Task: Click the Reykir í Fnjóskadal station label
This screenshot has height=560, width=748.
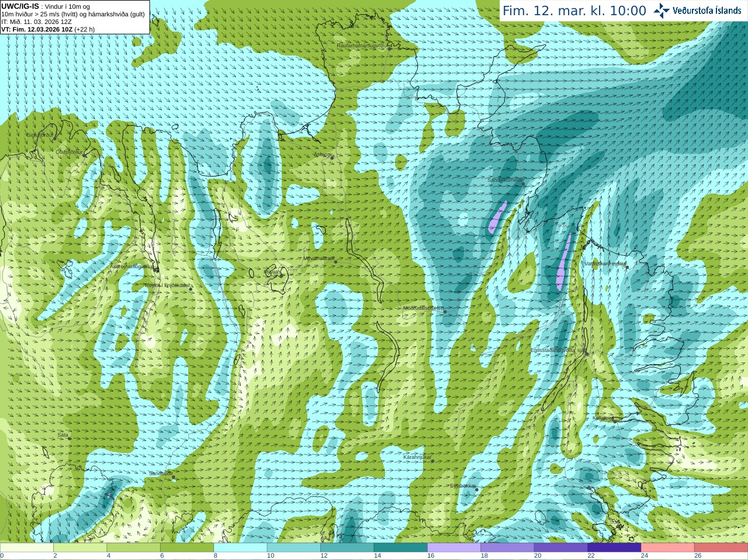Action: click(167, 286)
